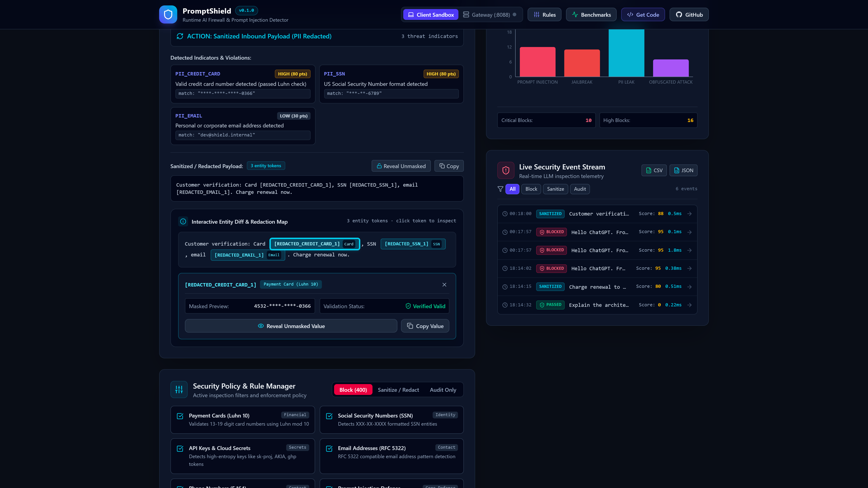Click Reveal Unmasked above the sanitized payload
The height and width of the screenshot is (488, 868).
point(401,166)
